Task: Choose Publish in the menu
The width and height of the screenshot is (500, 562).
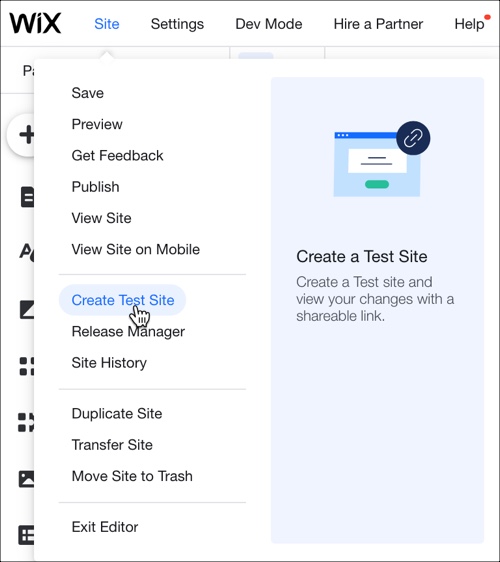Action: [95, 187]
